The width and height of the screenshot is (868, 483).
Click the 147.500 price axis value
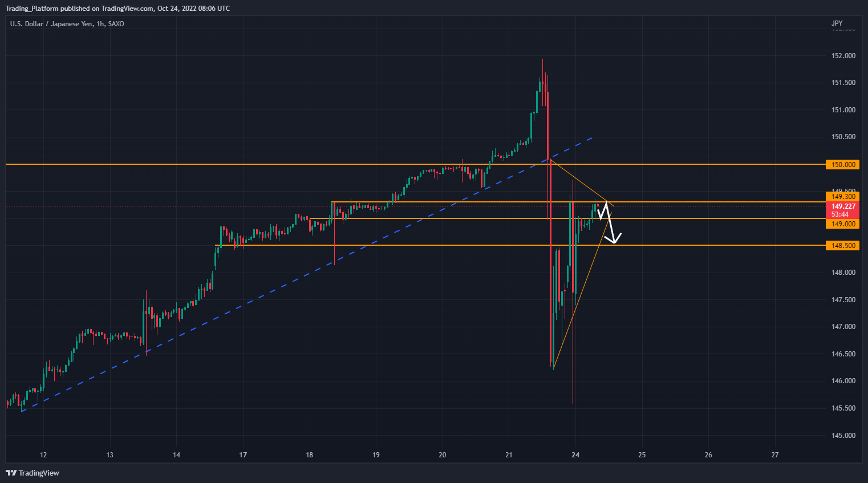click(x=843, y=300)
